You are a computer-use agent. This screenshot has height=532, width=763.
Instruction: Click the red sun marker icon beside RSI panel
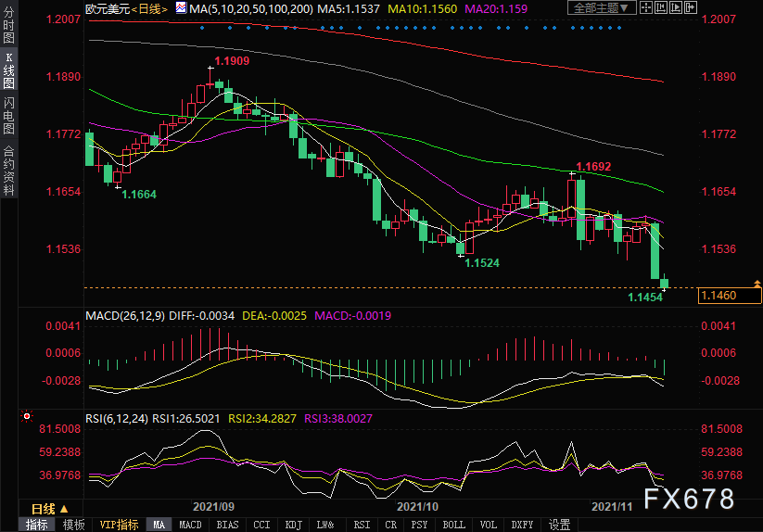[x=27, y=417]
